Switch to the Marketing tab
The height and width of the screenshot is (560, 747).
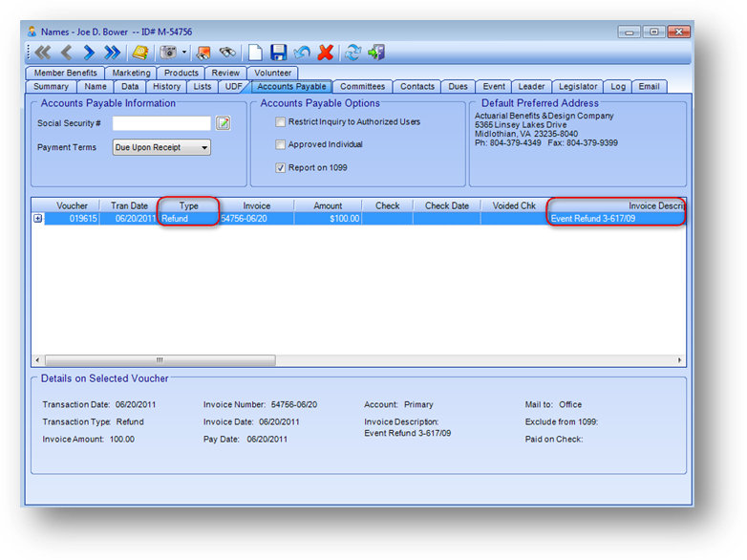click(x=131, y=73)
